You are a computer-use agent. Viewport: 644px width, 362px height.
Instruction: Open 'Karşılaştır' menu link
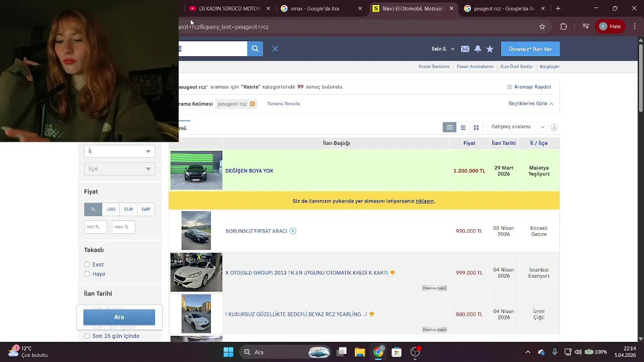(x=549, y=66)
